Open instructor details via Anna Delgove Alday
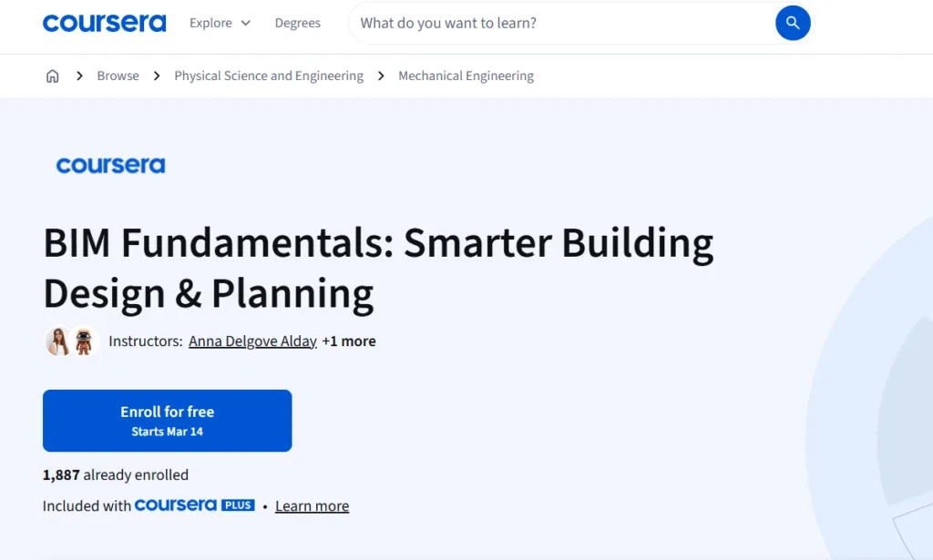 click(x=252, y=341)
